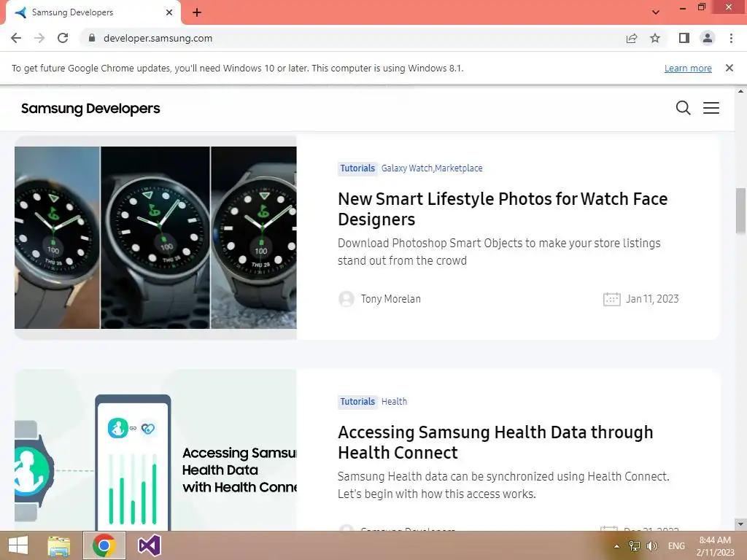The width and height of the screenshot is (747, 560).
Task: Open the watch faces article thumbnail
Action: (x=155, y=238)
